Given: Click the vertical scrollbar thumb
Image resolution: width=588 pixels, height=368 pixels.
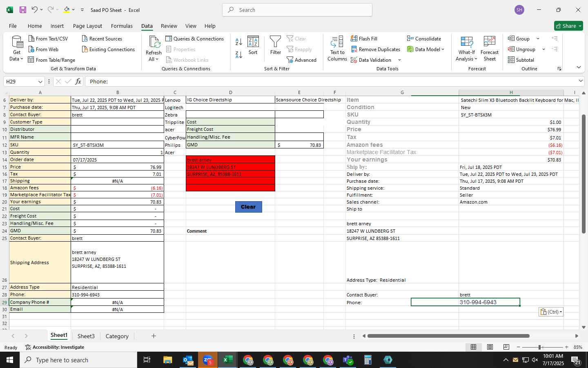Looking at the screenshot, I should tap(584, 174).
